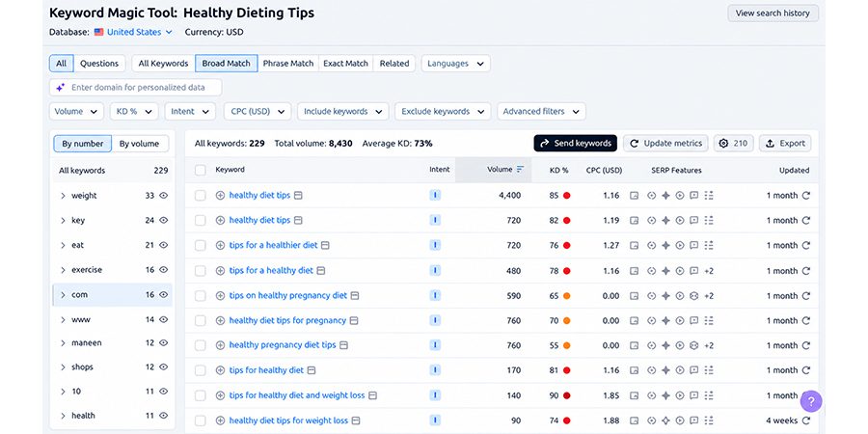Switch groups to By volume

140,144
